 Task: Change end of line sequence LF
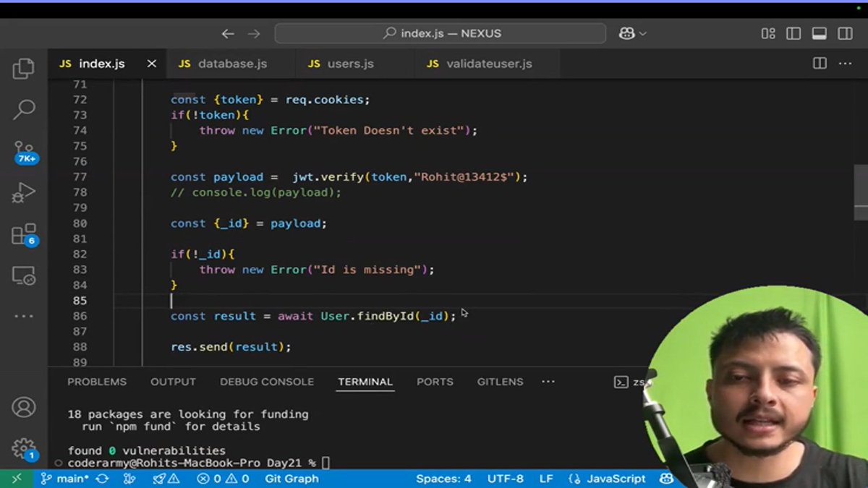[x=546, y=479]
